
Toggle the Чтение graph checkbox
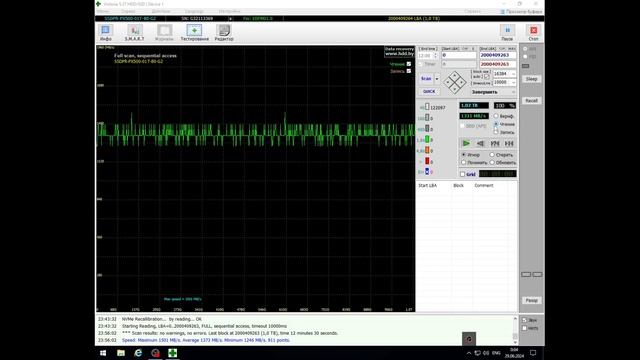(x=409, y=64)
